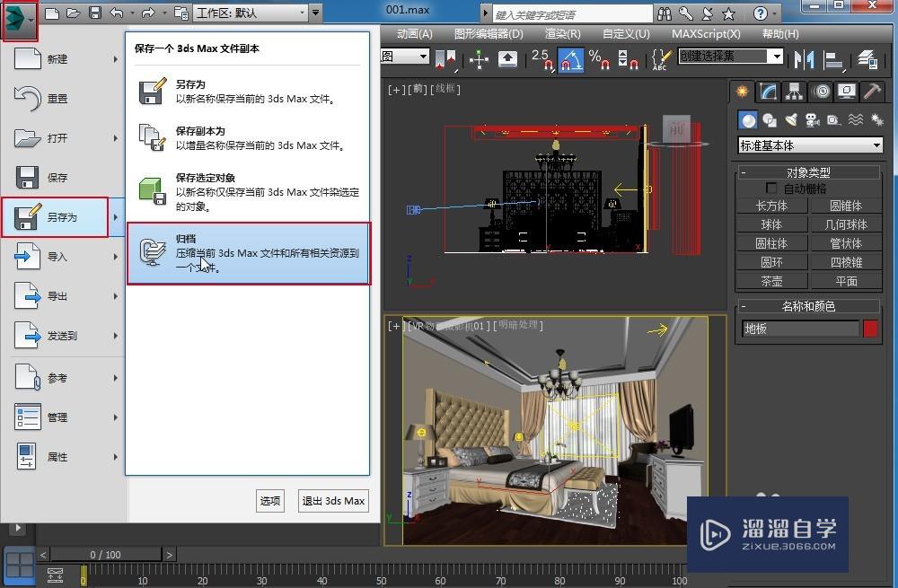This screenshot has height=588, width=898.
Task: Toggle the 2.5D Snaps icon
Action: coord(541,58)
